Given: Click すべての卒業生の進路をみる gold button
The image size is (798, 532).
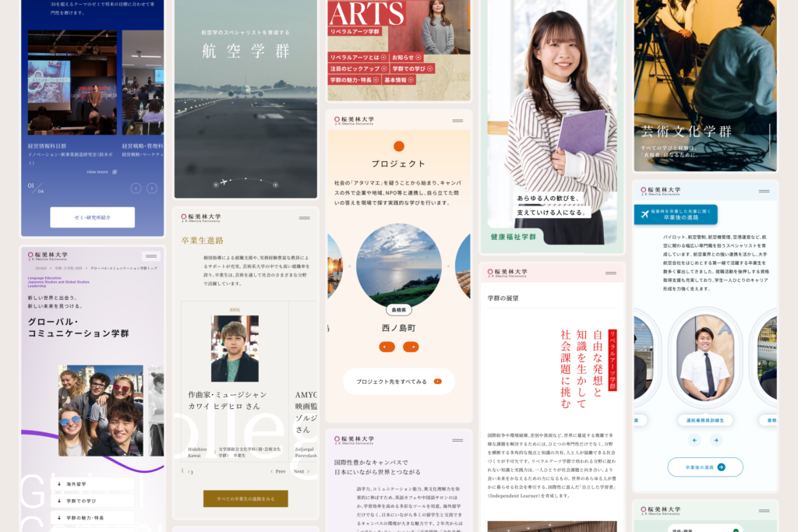Looking at the screenshot, I should (x=245, y=499).
